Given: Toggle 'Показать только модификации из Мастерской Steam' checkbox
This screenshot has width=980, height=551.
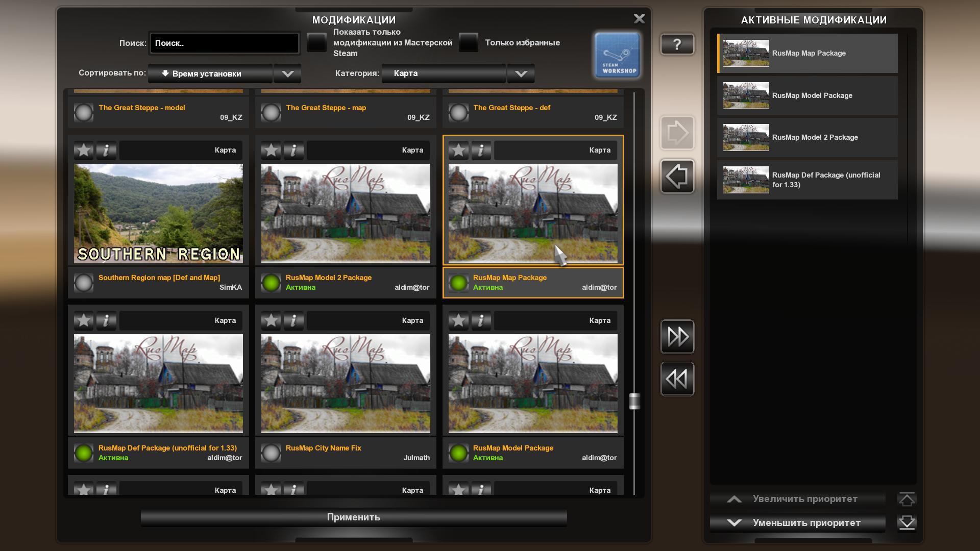Looking at the screenshot, I should pyautogui.click(x=315, y=42).
